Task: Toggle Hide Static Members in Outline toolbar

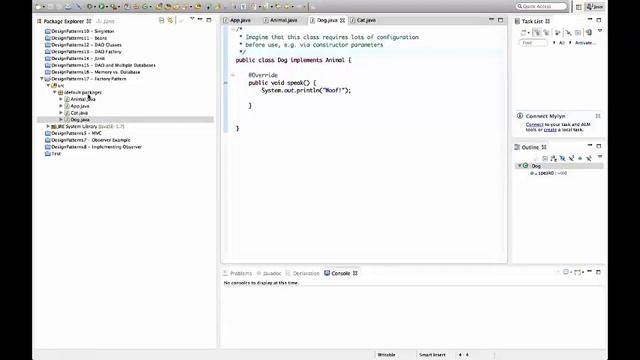Action: click(571, 158)
